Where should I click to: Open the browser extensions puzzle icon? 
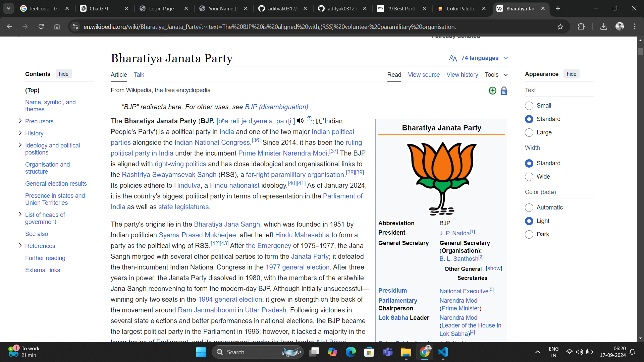point(581,26)
